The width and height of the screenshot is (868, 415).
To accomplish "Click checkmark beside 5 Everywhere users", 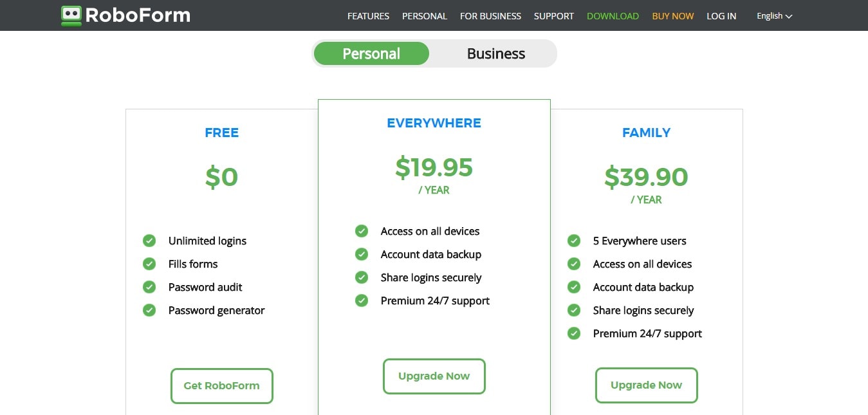I will tap(574, 241).
